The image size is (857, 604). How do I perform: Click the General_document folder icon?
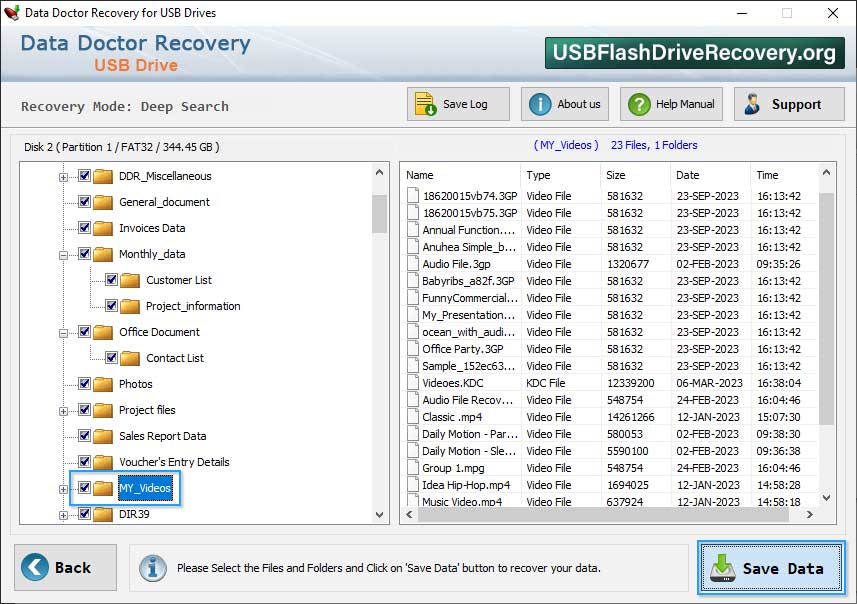coord(103,202)
